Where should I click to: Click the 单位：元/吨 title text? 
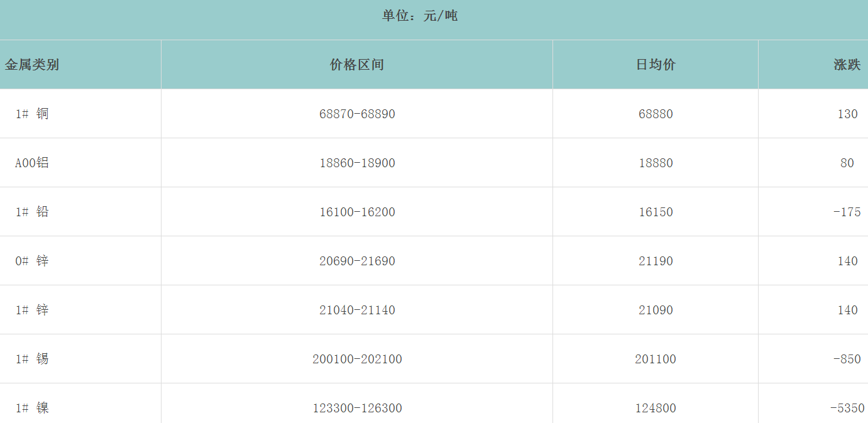(x=420, y=16)
